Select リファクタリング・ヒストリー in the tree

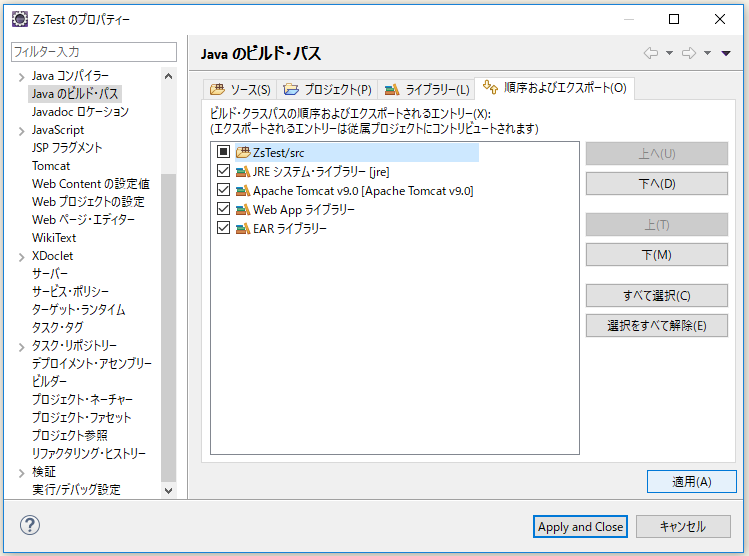point(89,453)
